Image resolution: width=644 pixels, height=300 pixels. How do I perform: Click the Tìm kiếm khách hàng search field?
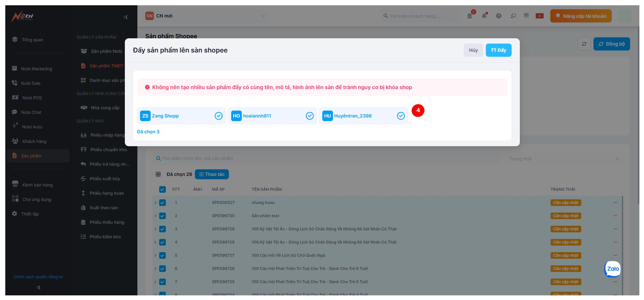(x=419, y=16)
